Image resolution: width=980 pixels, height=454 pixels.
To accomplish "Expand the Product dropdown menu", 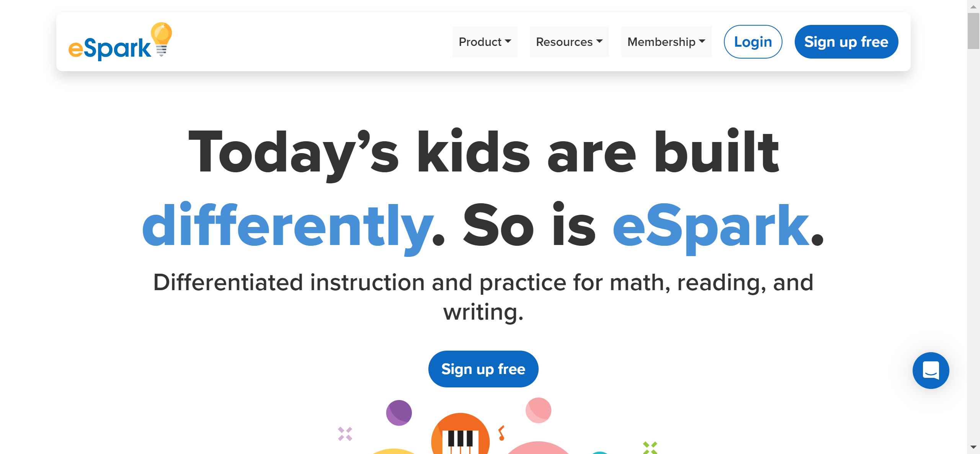I will click(485, 42).
